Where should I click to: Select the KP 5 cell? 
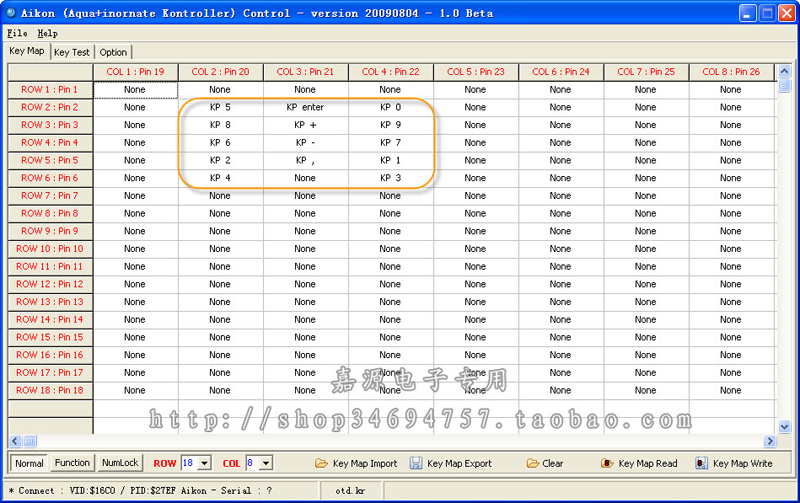220,107
